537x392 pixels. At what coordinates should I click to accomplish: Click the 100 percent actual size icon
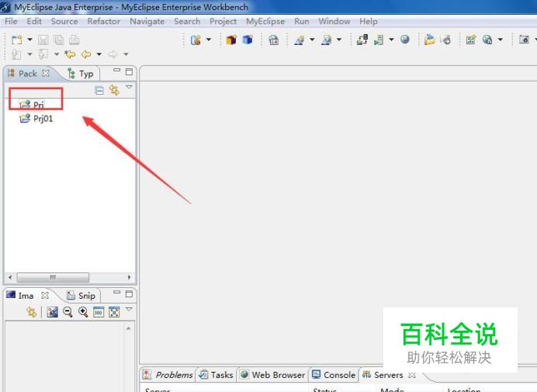(x=99, y=312)
